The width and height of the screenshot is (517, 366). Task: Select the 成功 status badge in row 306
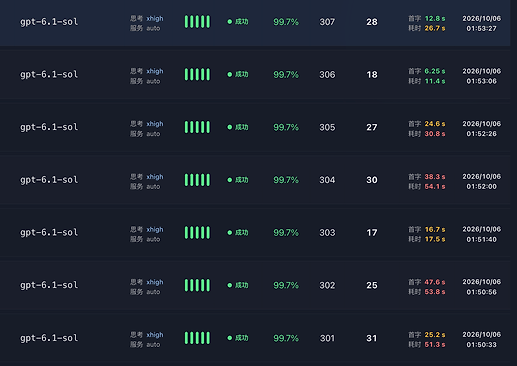tap(238, 74)
